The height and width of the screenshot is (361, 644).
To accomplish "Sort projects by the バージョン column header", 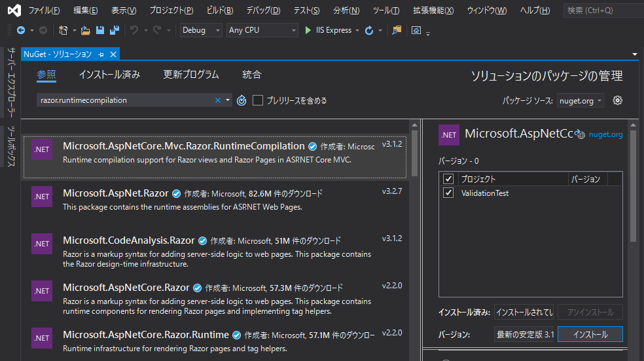I will (588, 179).
